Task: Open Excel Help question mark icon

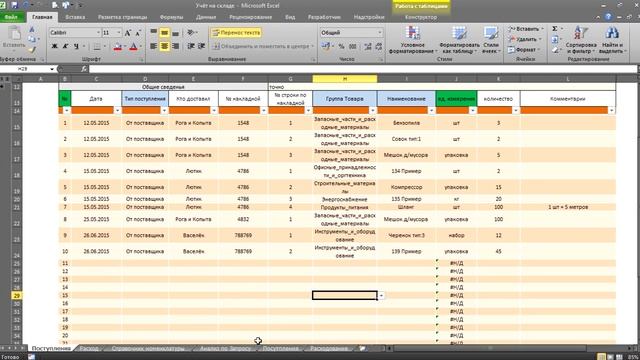Action: click(x=608, y=17)
